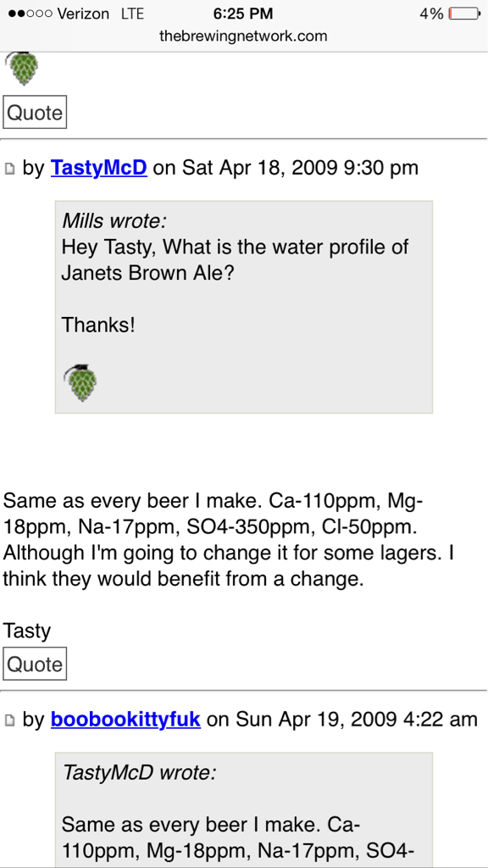
Task: Open the boobookittyfuk profile link
Action: [125, 719]
